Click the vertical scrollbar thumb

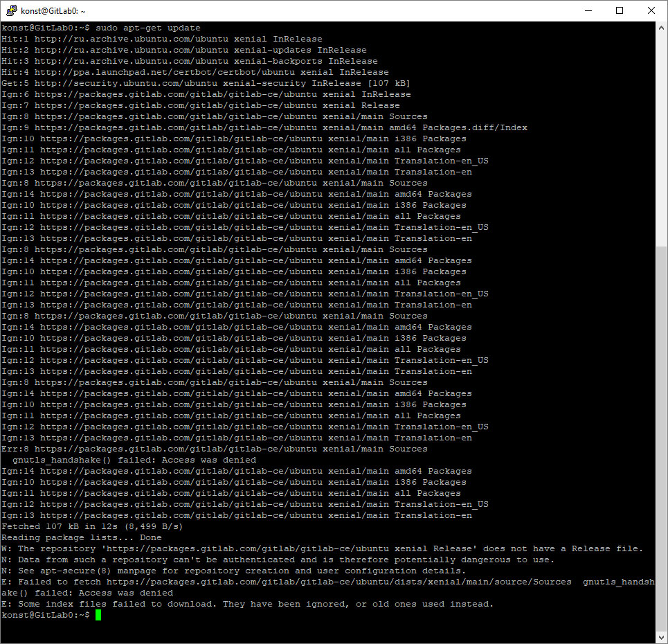[x=661, y=438]
